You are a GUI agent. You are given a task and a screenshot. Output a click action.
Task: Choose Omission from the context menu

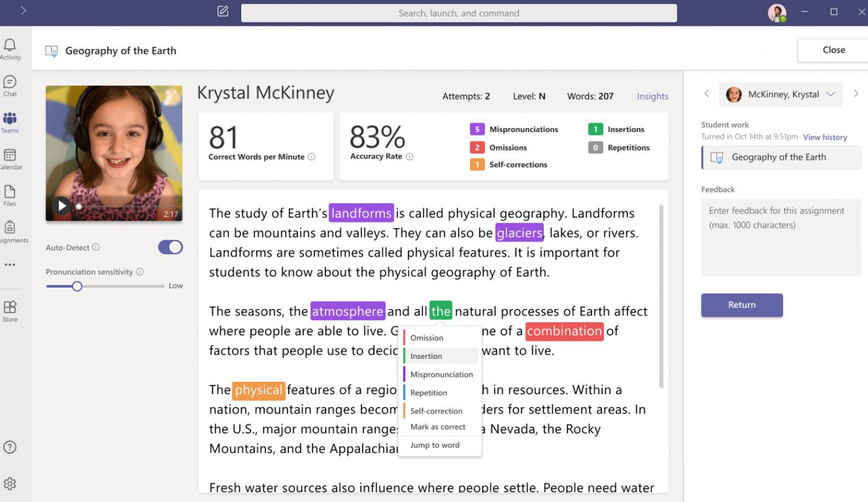pyautogui.click(x=440, y=338)
